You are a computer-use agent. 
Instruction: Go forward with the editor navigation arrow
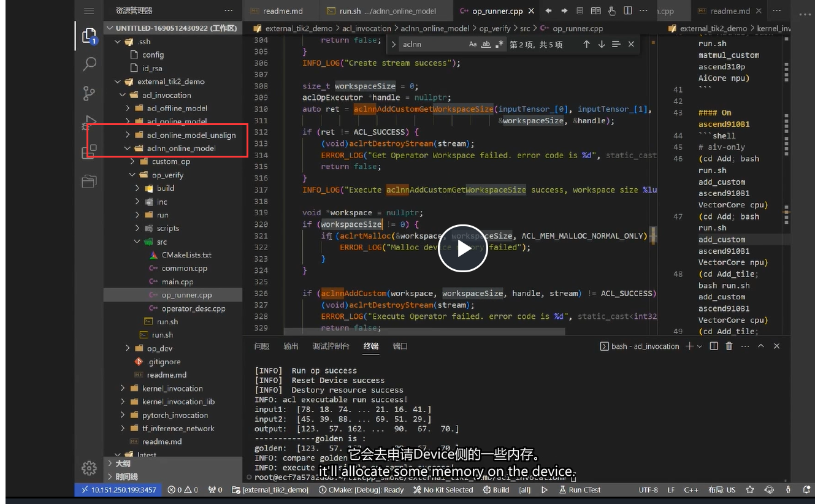[x=564, y=10]
